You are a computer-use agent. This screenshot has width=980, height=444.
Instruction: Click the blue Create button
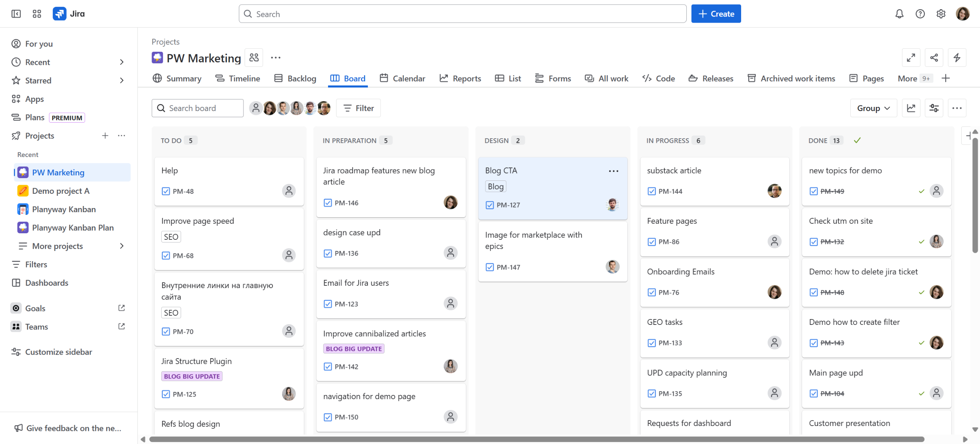715,14
